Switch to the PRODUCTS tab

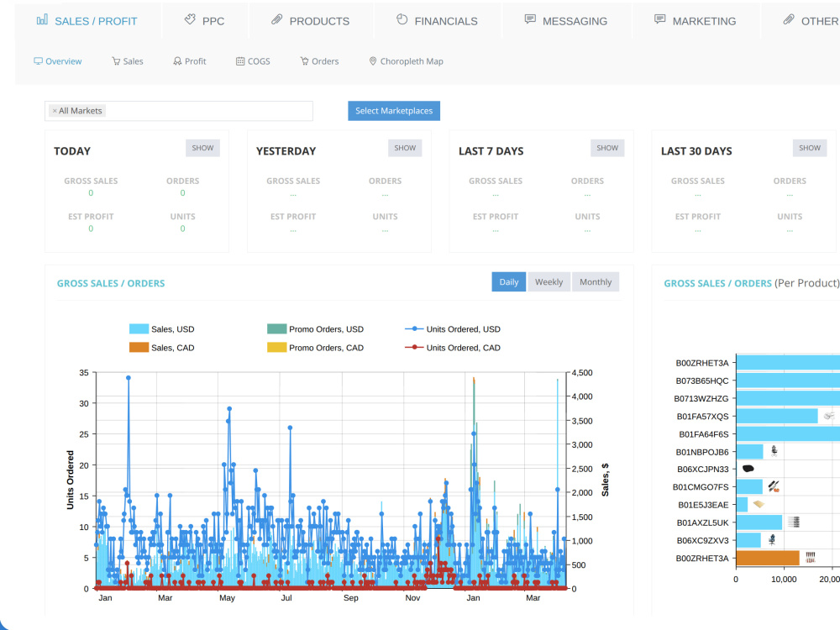311,21
